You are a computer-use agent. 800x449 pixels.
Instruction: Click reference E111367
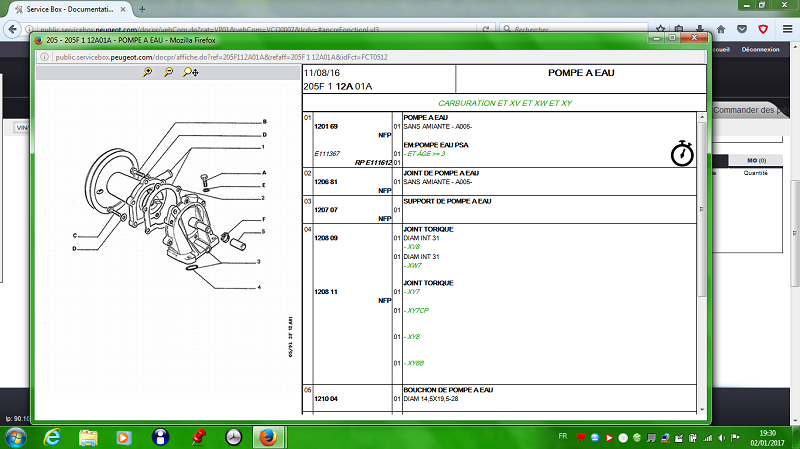[327, 154]
